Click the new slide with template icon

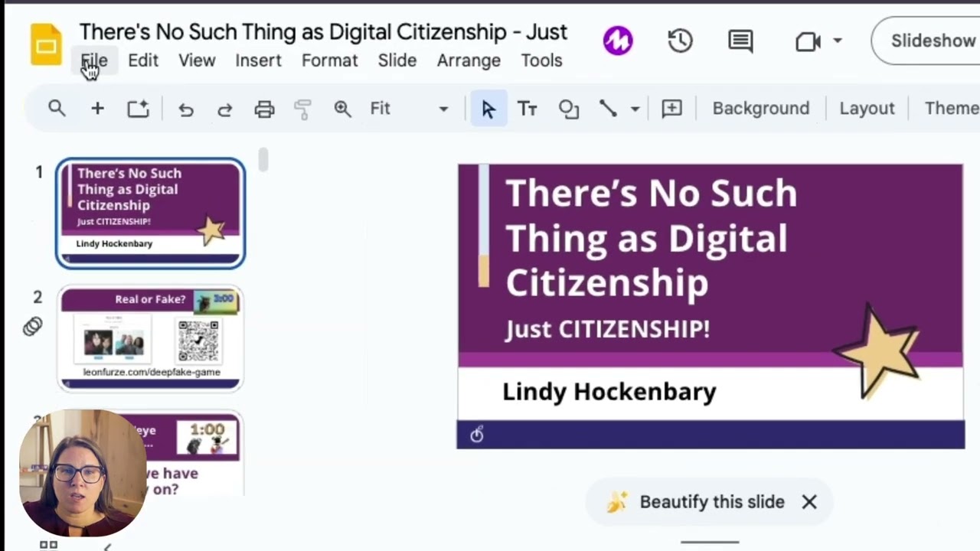coord(139,109)
